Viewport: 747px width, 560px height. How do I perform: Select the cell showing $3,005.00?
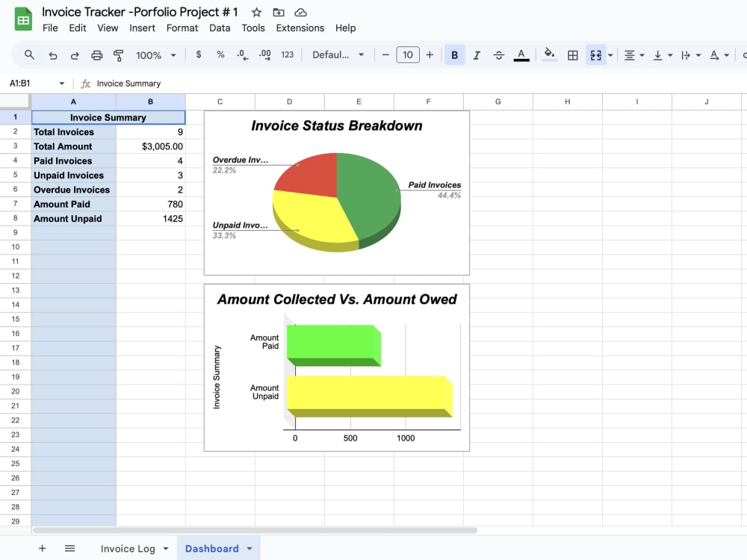(x=151, y=146)
